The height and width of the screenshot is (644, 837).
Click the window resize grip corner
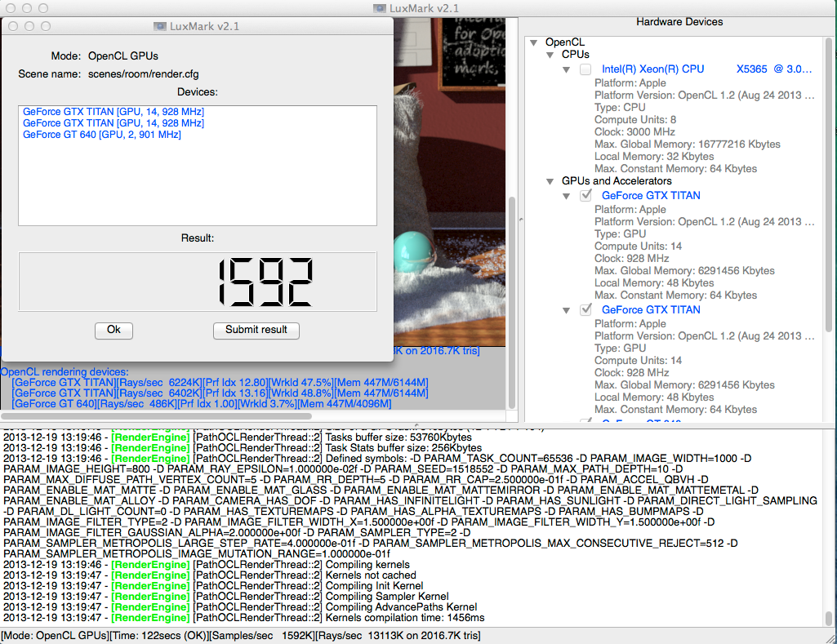830,638
